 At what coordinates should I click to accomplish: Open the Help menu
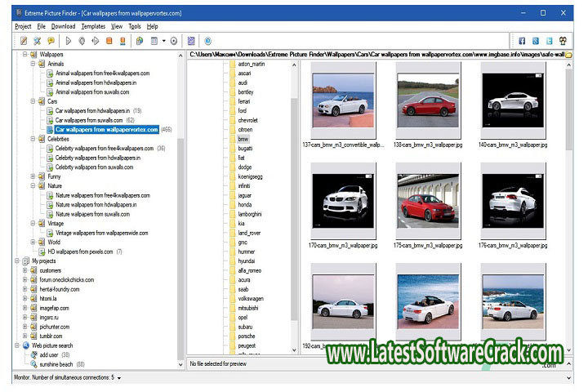pyautogui.click(x=152, y=26)
